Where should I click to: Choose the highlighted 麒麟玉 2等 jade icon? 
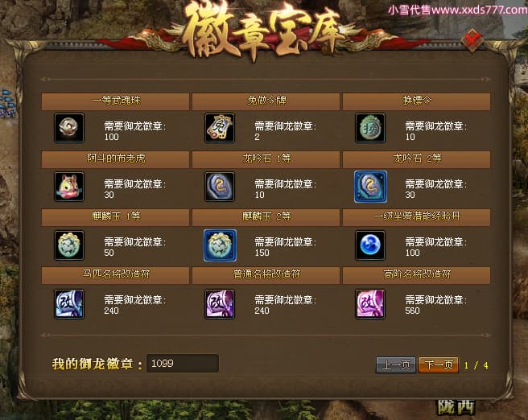pos(220,245)
